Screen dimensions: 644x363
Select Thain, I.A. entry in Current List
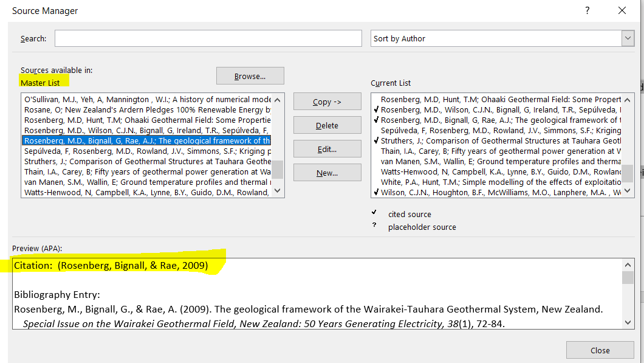tap(497, 151)
